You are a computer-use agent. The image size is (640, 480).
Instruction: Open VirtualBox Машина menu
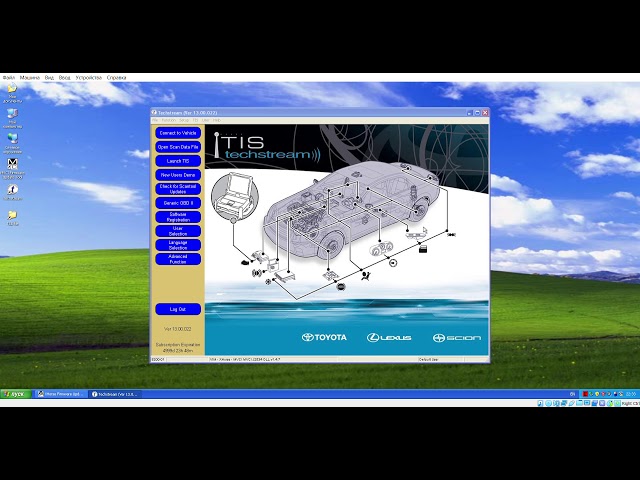tap(30, 78)
